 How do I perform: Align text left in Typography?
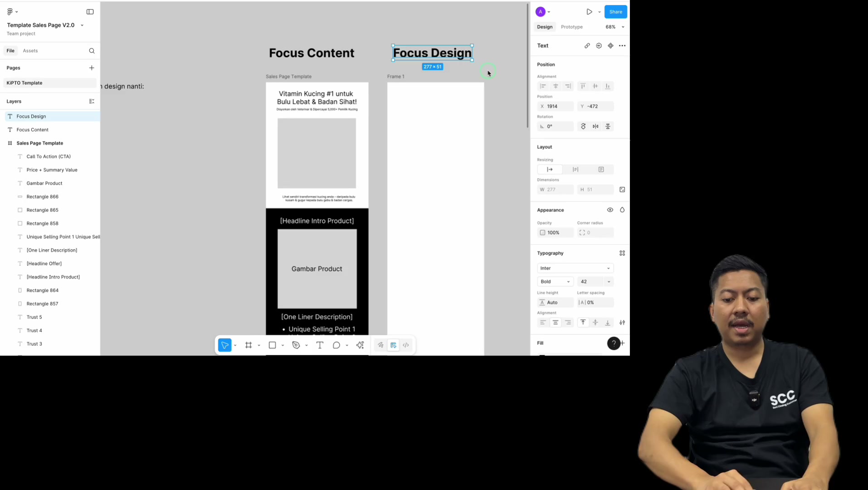(543, 323)
